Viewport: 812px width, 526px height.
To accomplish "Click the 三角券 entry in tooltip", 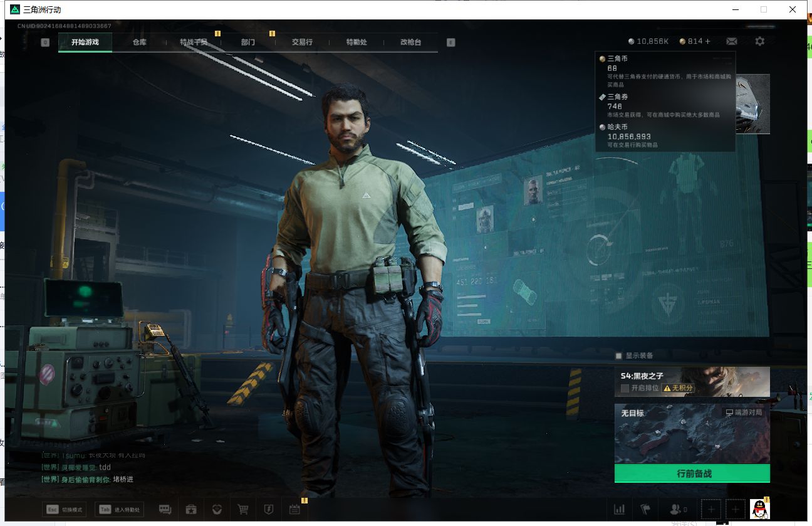I will coord(665,105).
